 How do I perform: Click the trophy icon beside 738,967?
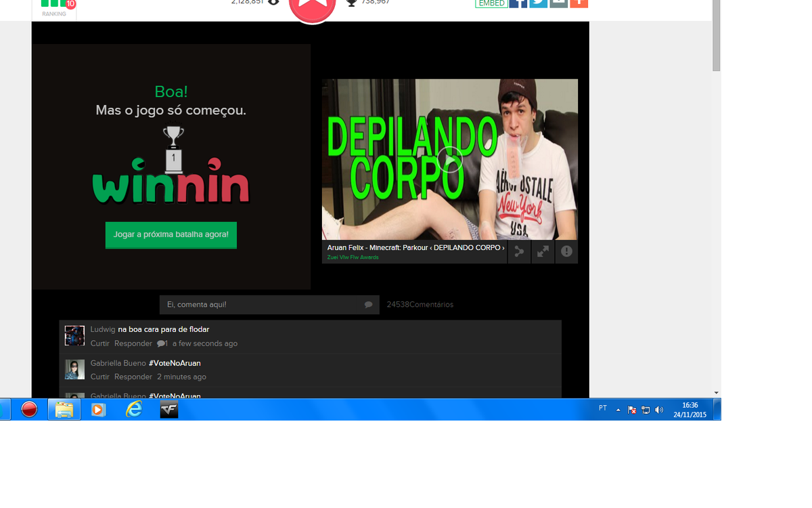click(x=351, y=2)
